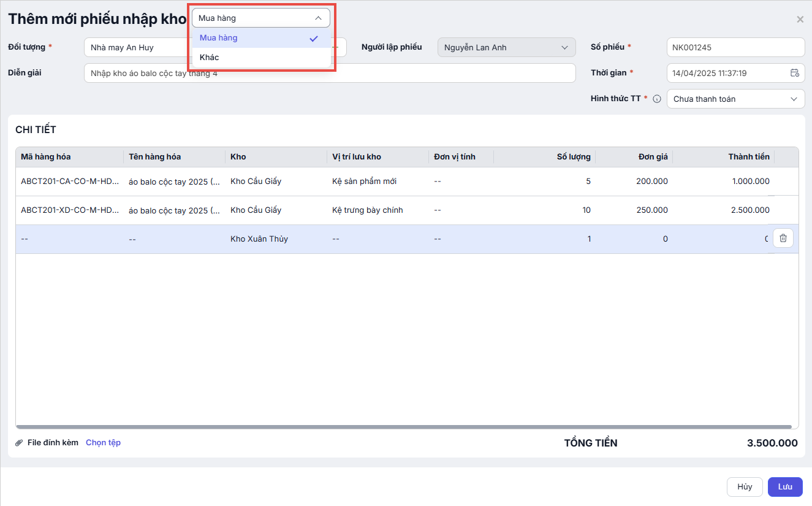Click the File đính kèm label
Image resolution: width=812 pixels, height=506 pixels.
53,442
